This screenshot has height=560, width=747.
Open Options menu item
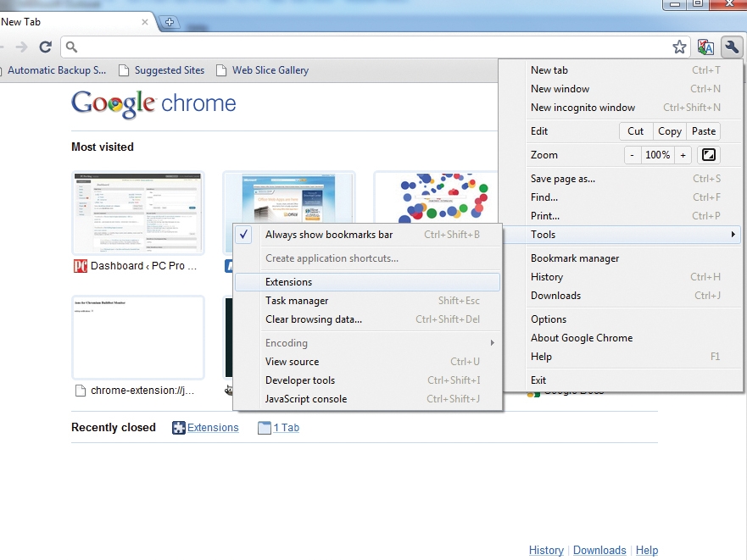633,319
